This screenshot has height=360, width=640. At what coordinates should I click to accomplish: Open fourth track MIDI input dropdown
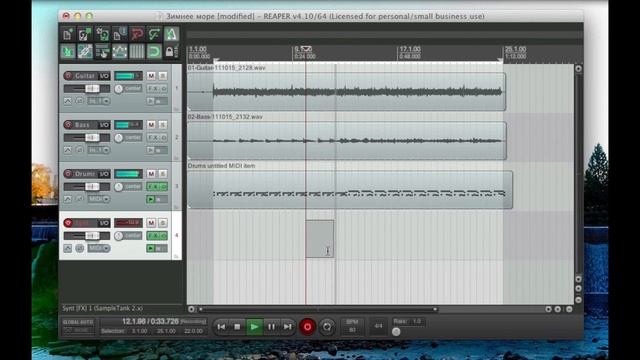(x=99, y=248)
